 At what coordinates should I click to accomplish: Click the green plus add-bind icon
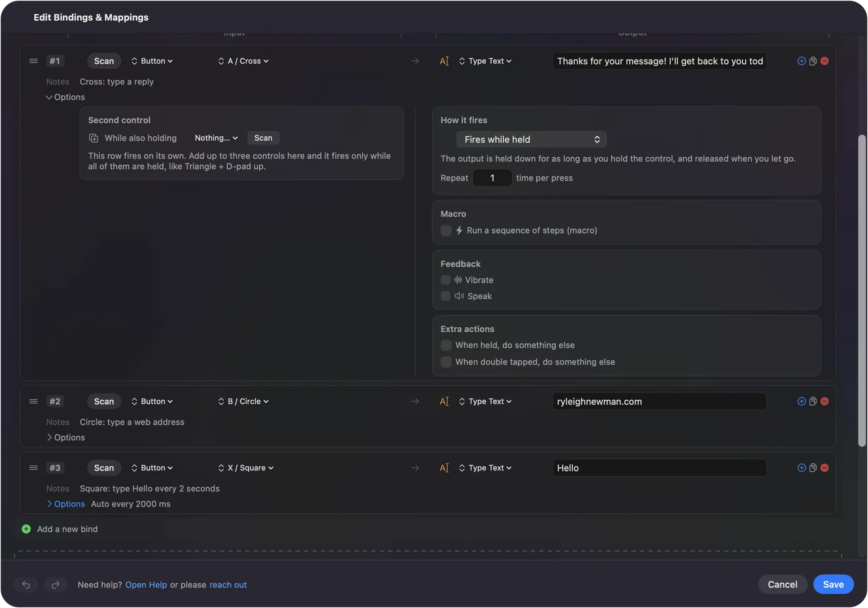(26, 529)
